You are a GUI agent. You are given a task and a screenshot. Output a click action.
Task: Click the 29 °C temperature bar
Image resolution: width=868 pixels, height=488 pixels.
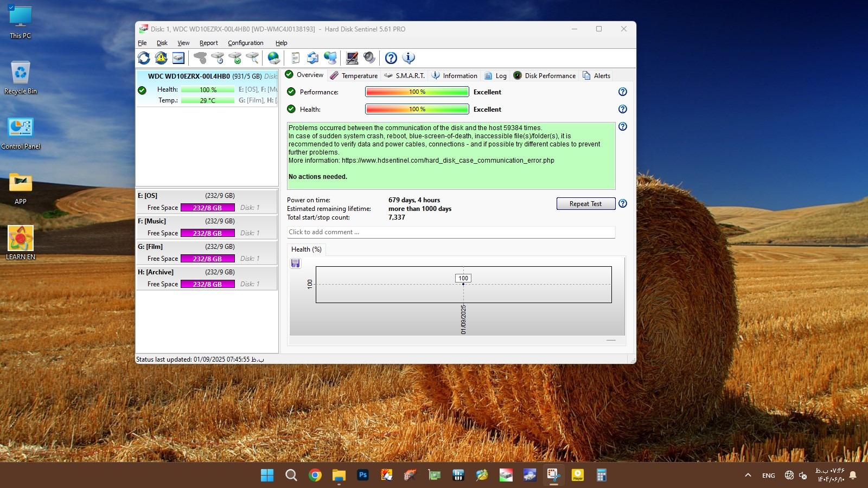208,100
